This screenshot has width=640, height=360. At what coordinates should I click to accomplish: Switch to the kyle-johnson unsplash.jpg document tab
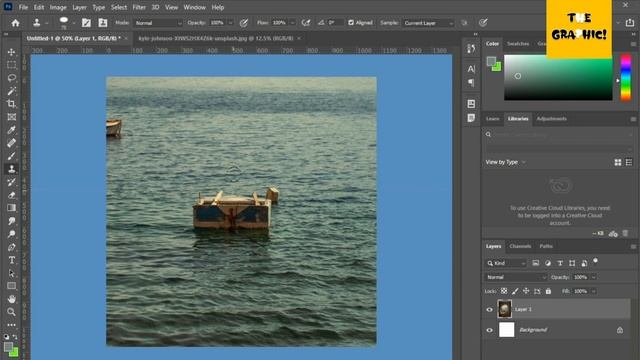[x=216, y=38]
